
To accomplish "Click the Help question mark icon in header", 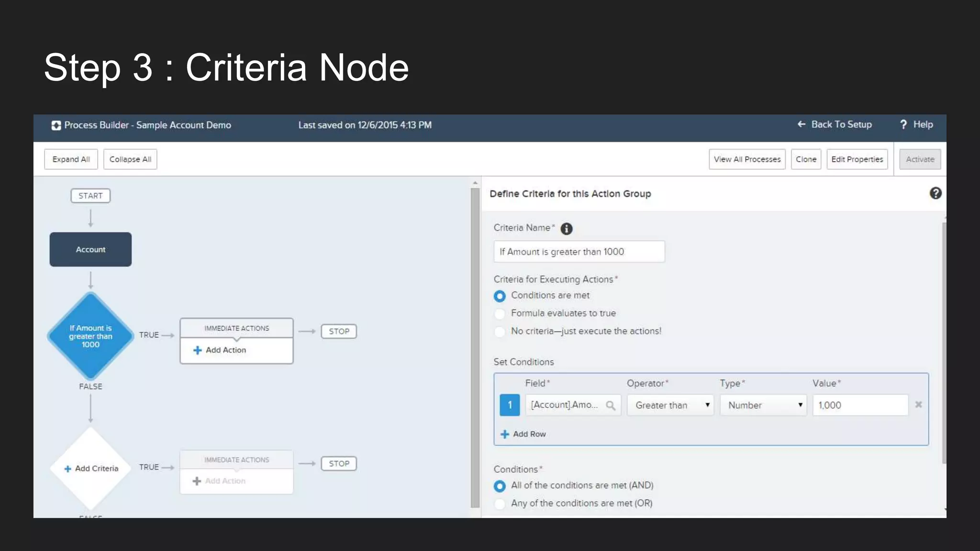I will point(903,124).
